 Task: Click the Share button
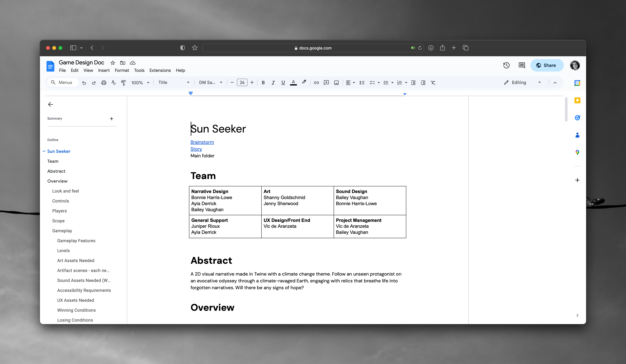pos(546,65)
